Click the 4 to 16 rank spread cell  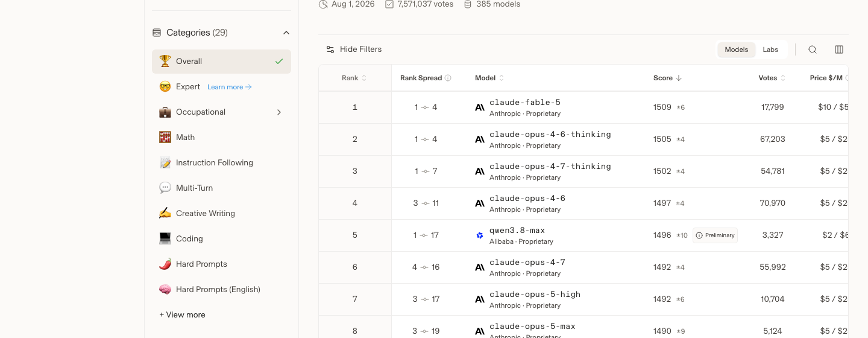[426, 267]
